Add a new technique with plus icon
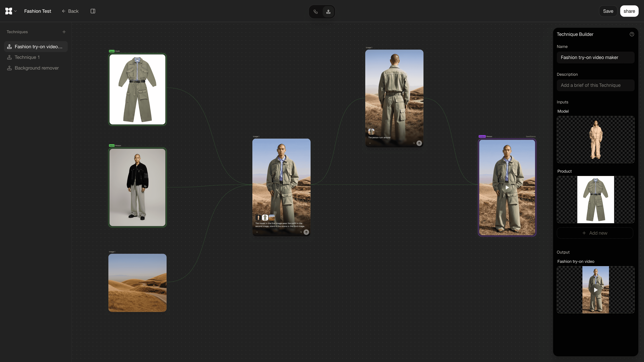 click(x=64, y=32)
